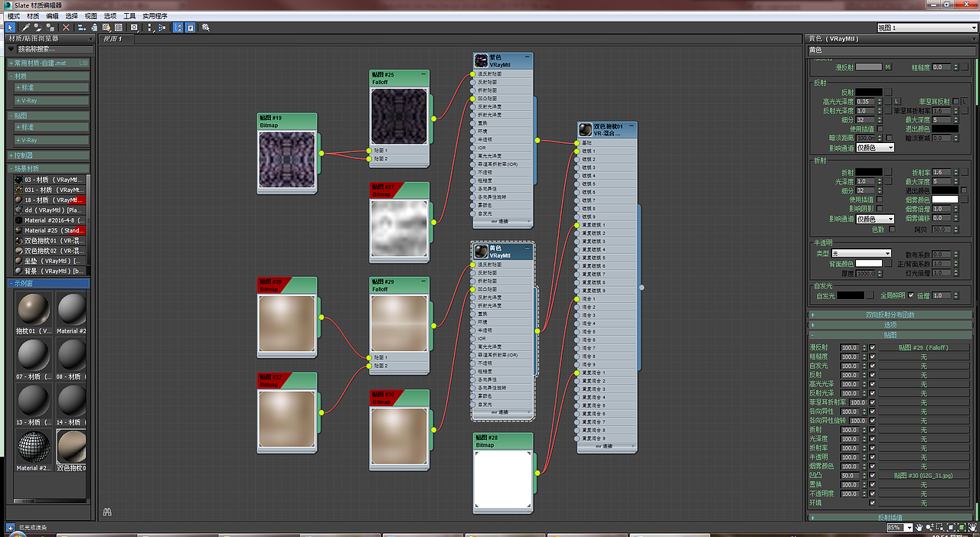
Task: Toggle show shaded map in viewport icon
Action: coord(106,28)
